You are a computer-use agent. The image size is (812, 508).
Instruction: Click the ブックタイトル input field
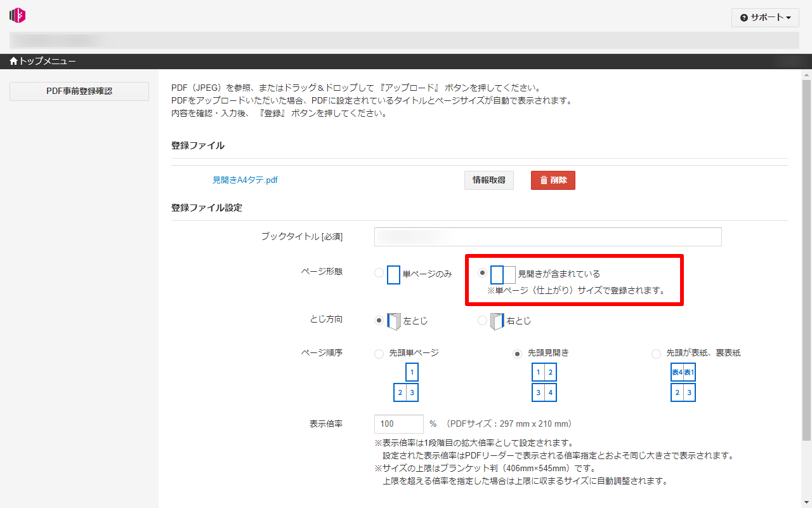point(547,237)
